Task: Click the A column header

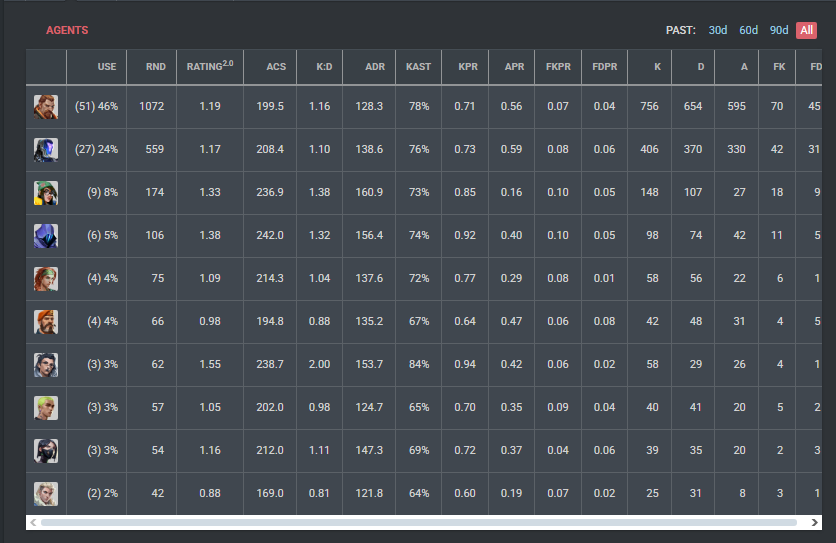Action: coord(737,67)
